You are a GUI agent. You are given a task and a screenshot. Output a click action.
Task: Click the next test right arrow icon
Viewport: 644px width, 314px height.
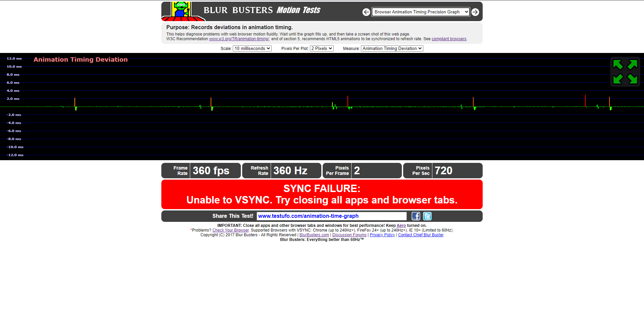coord(475,12)
